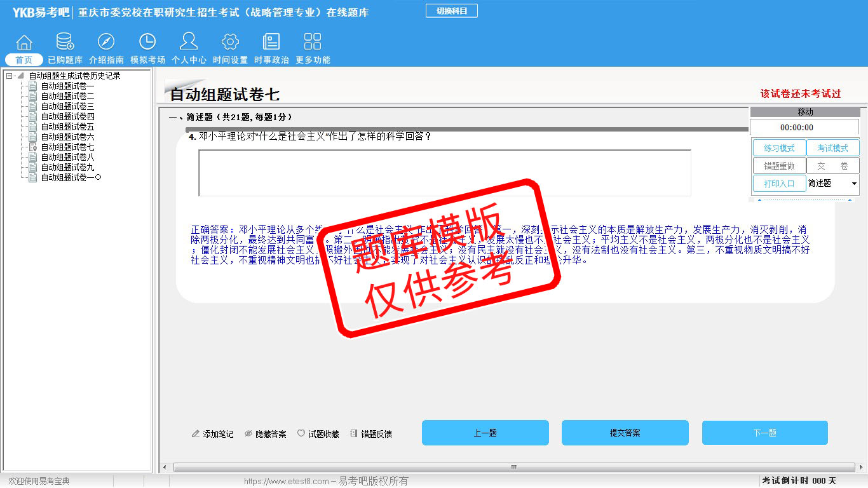Click the 下一题 next question button

[x=764, y=433]
